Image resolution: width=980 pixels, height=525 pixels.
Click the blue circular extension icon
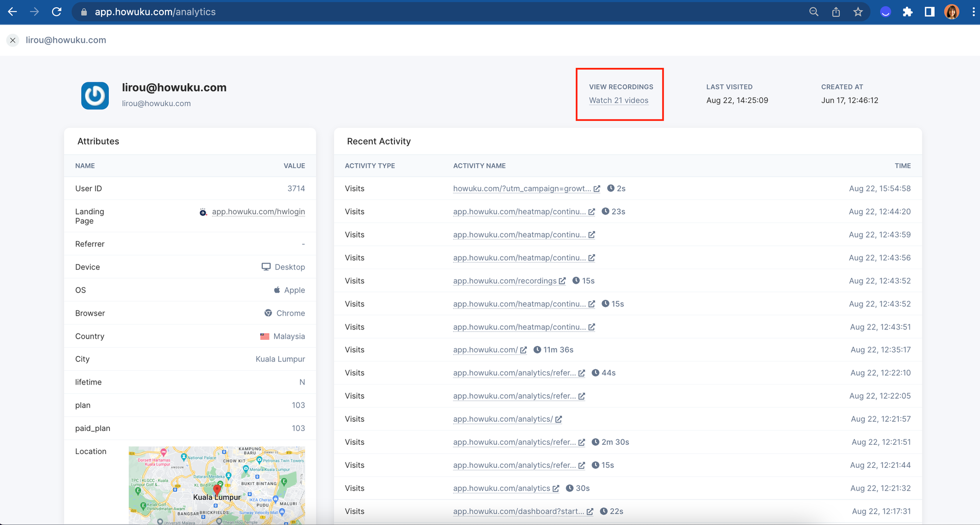click(886, 12)
